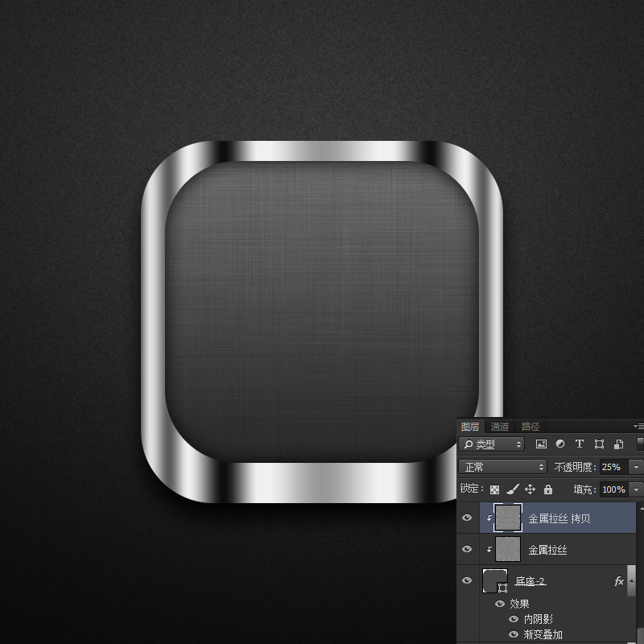The width and height of the screenshot is (644, 644).
Task: Hide the 金属拉丝 layer
Action: [x=467, y=549]
